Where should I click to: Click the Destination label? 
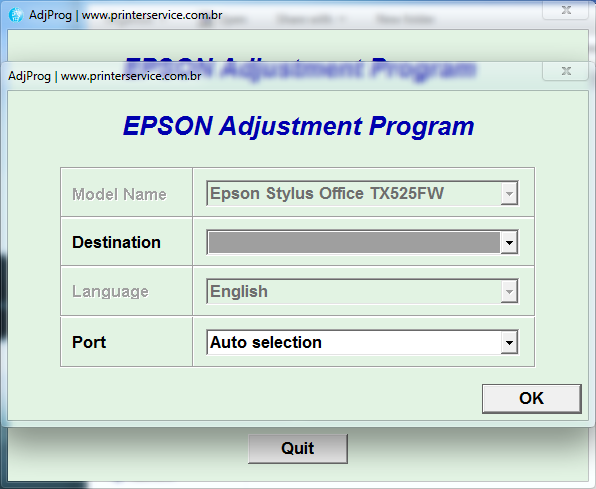[x=116, y=242]
